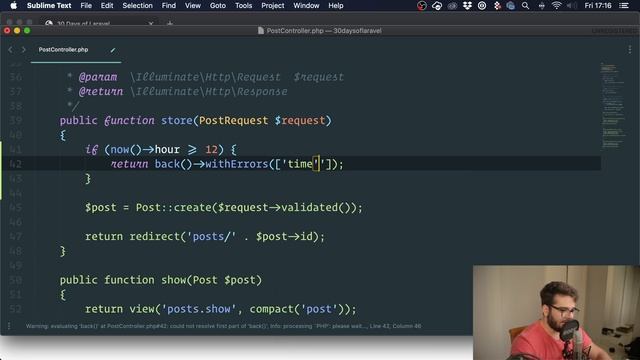Click the 'posts.show' string on line 52

pos(199,309)
